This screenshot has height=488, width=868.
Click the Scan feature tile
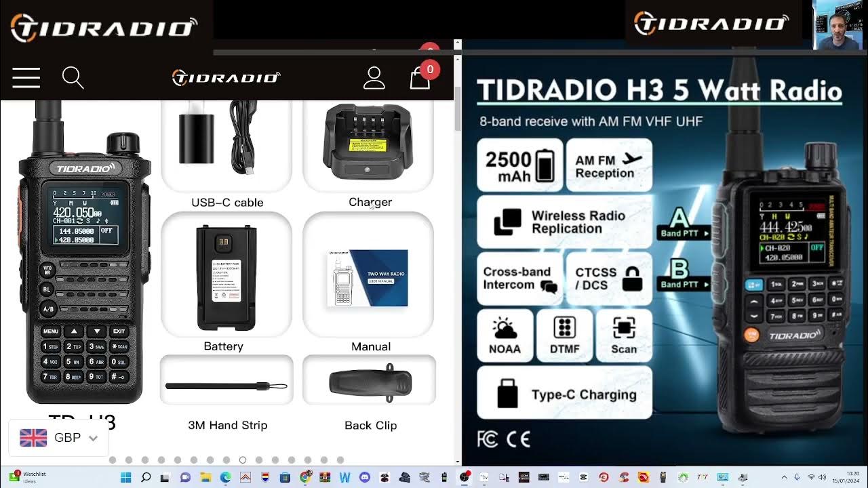click(624, 335)
